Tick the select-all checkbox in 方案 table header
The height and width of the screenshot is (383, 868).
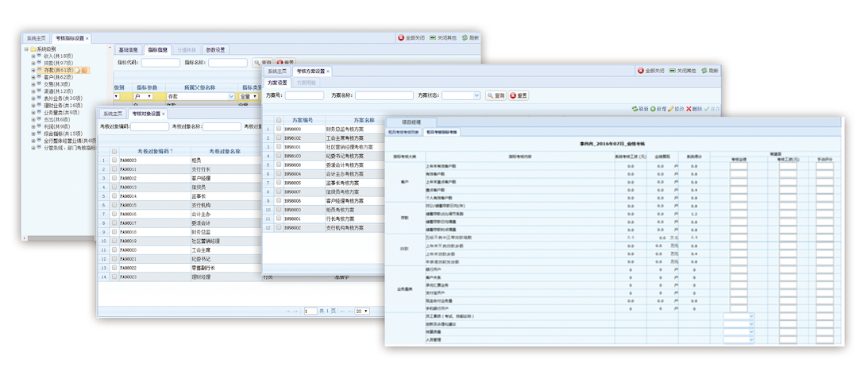[279, 120]
